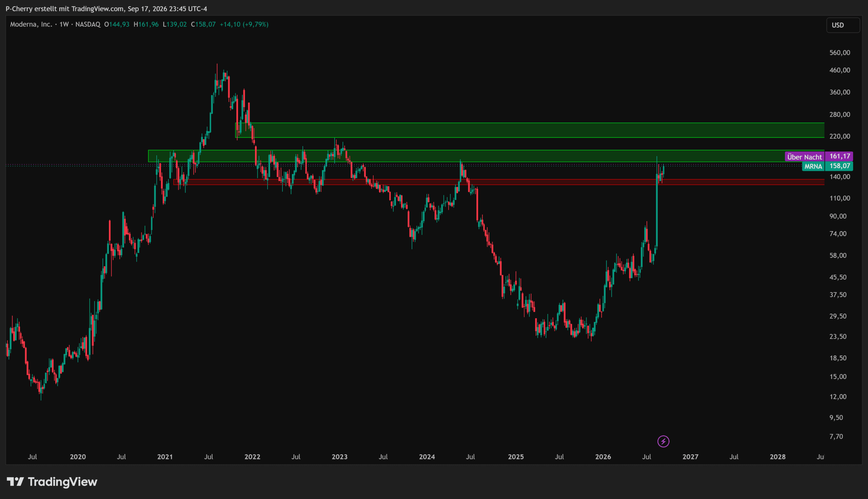The width and height of the screenshot is (868, 499).
Task: Click the Über Nacht price label
Action: coord(804,157)
